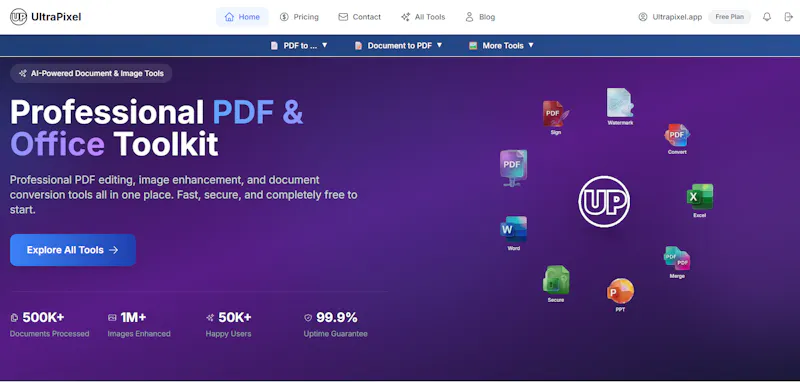
Task: Click the 500K+ Documents Processed stat
Action: coord(49,324)
